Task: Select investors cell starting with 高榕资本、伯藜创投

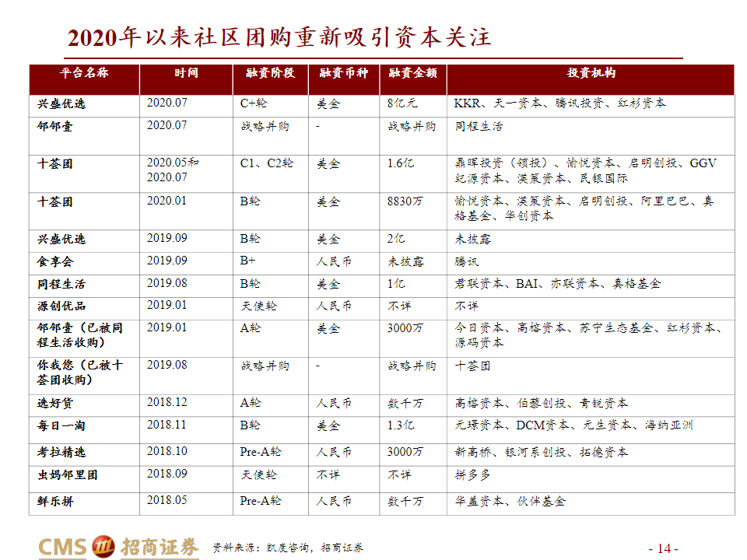Action: click(542, 404)
